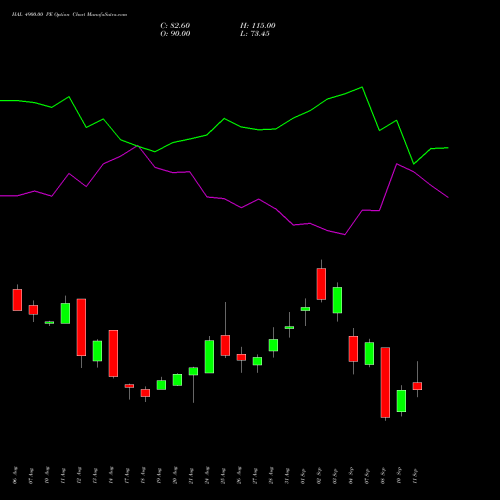The height and width of the screenshot is (500, 500).
Task: Click the 18 Aug date label
Action: [143, 475]
